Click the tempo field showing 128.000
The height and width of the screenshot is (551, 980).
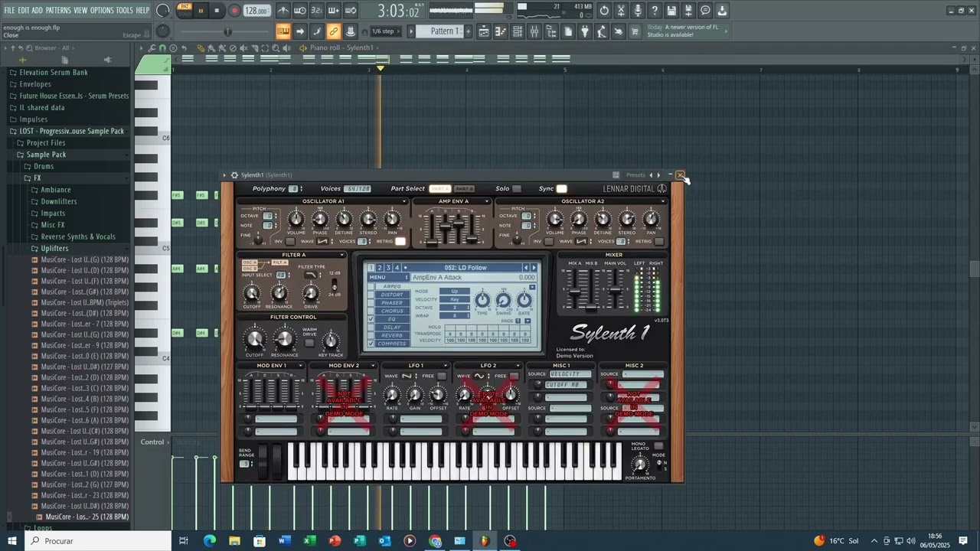click(x=256, y=11)
